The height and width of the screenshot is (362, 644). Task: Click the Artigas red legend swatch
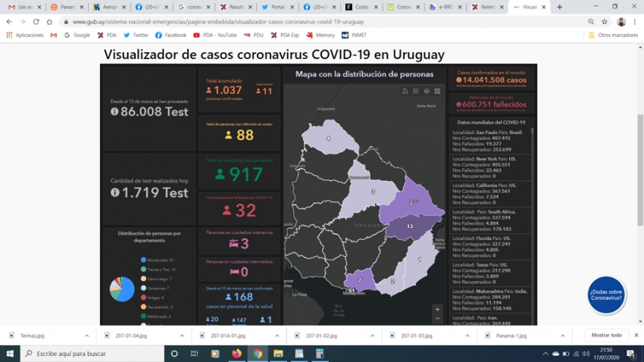[x=143, y=298]
